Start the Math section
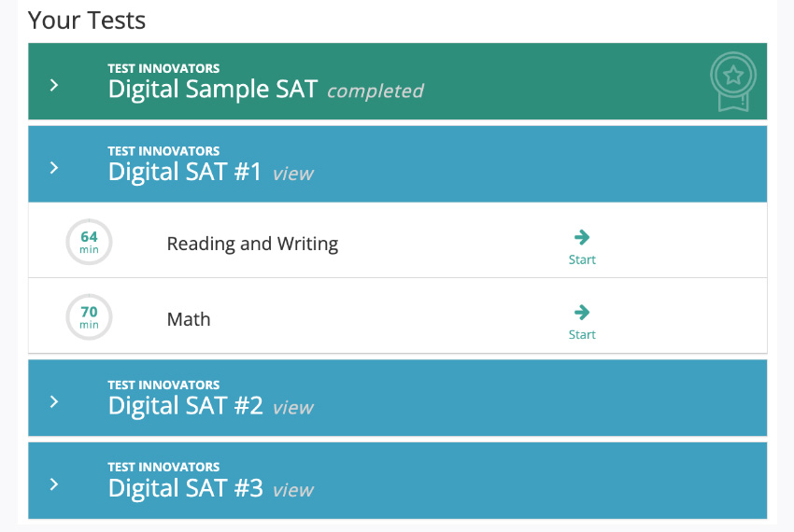794x532 pixels. 582,334
